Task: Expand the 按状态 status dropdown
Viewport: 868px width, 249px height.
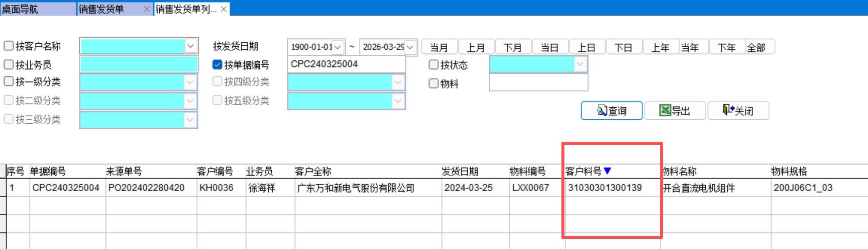Action: [x=580, y=64]
